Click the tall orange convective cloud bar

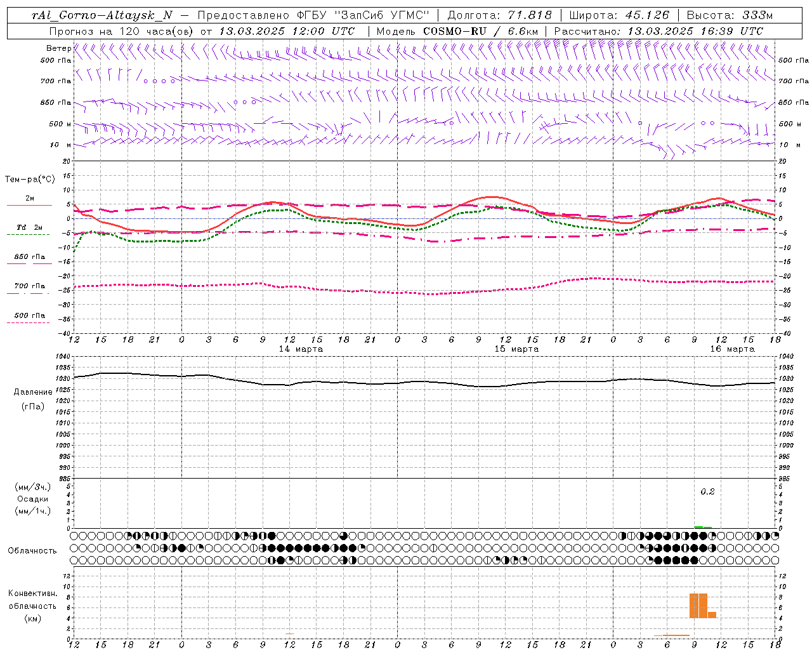pos(698,606)
